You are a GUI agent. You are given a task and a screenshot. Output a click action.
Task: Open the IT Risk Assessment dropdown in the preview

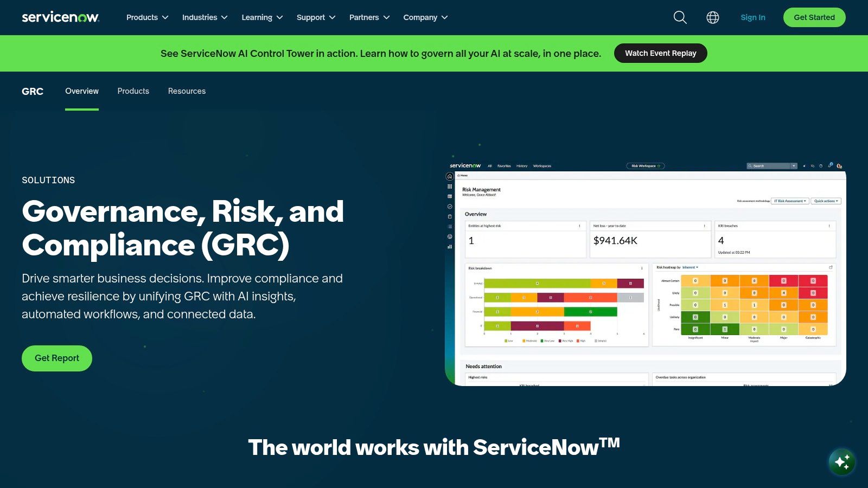(x=790, y=201)
